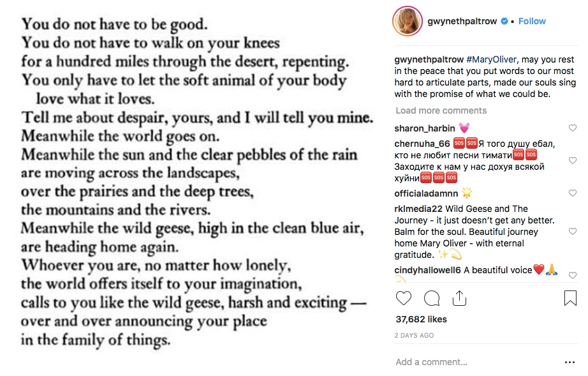This screenshot has height=376, width=588.
Task: Open the #MaryOliver hashtag link
Action: (471, 59)
